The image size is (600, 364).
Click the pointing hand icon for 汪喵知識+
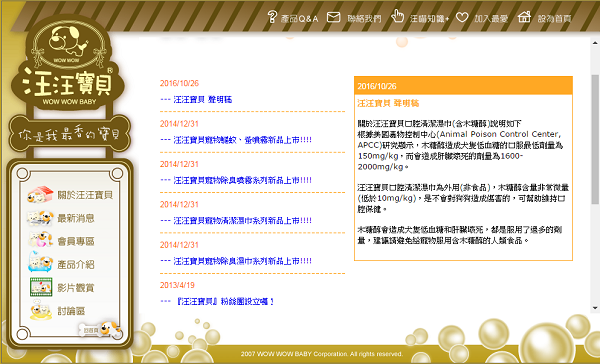pyautogui.click(x=398, y=16)
